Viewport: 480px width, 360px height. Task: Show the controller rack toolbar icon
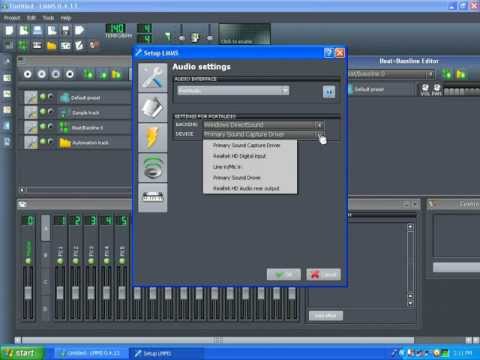(94, 44)
